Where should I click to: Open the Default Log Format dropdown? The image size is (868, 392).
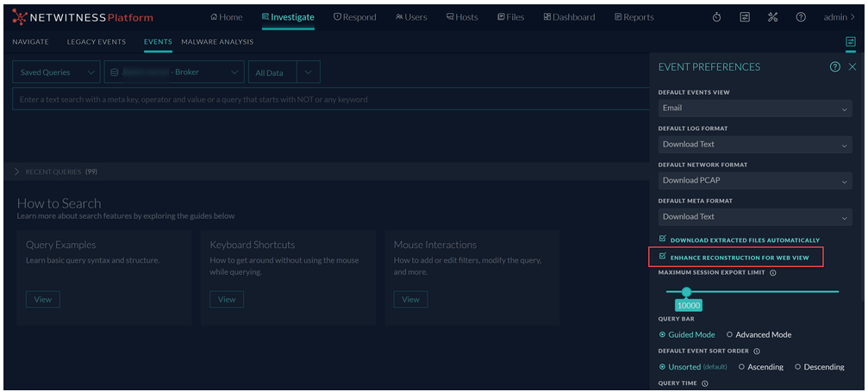pyautogui.click(x=755, y=145)
